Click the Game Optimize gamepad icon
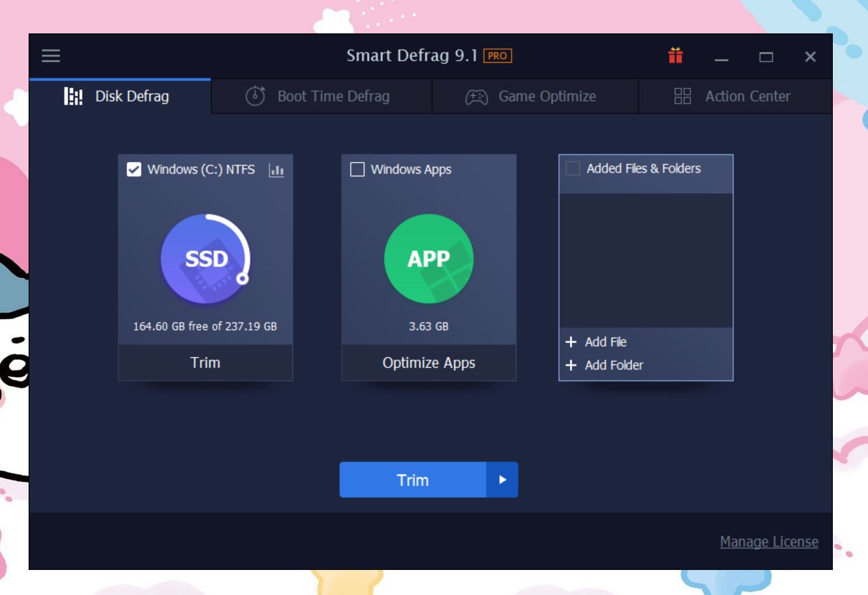This screenshot has width=868, height=595. pyautogui.click(x=477, y=97)
